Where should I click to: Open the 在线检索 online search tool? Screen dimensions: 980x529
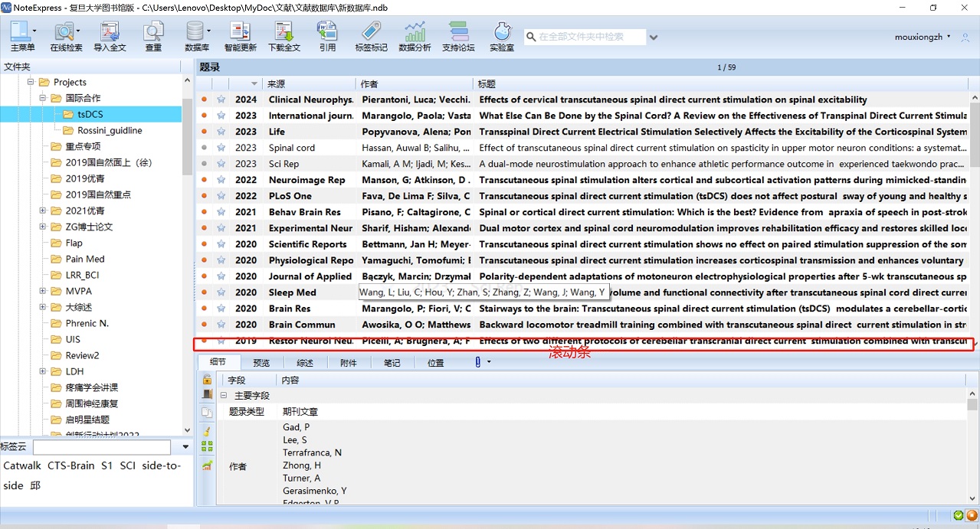pos(66,37)
